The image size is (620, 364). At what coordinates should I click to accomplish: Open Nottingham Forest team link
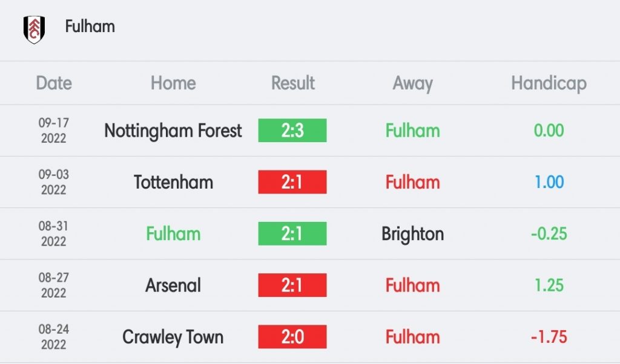tap(173, 131)
